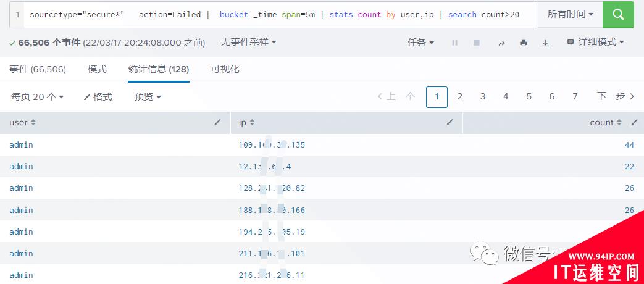Image resolution: width=644 pixels, height=284 pixels.
Task: Sort the table by the count column
Action: (605, 122)
